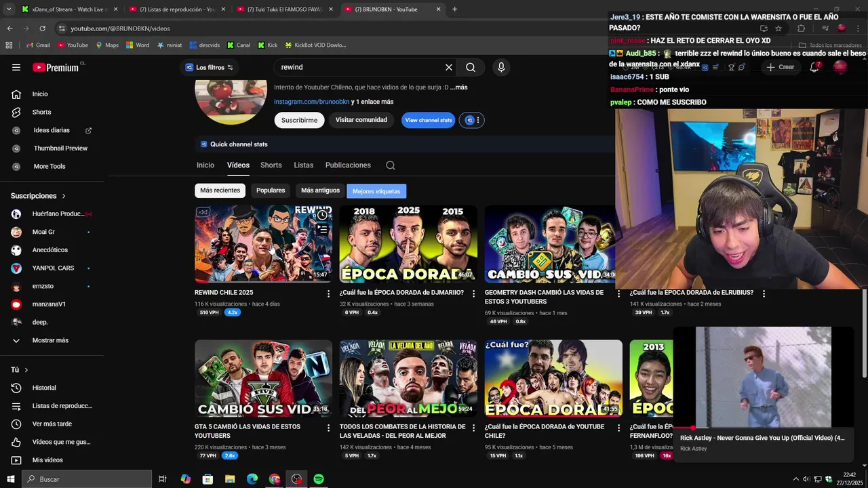Image resolution: width=868 pixels, height=488 pixels.
Task: Switch to the channel Shorts tab
Action: [x=271, y=165]
